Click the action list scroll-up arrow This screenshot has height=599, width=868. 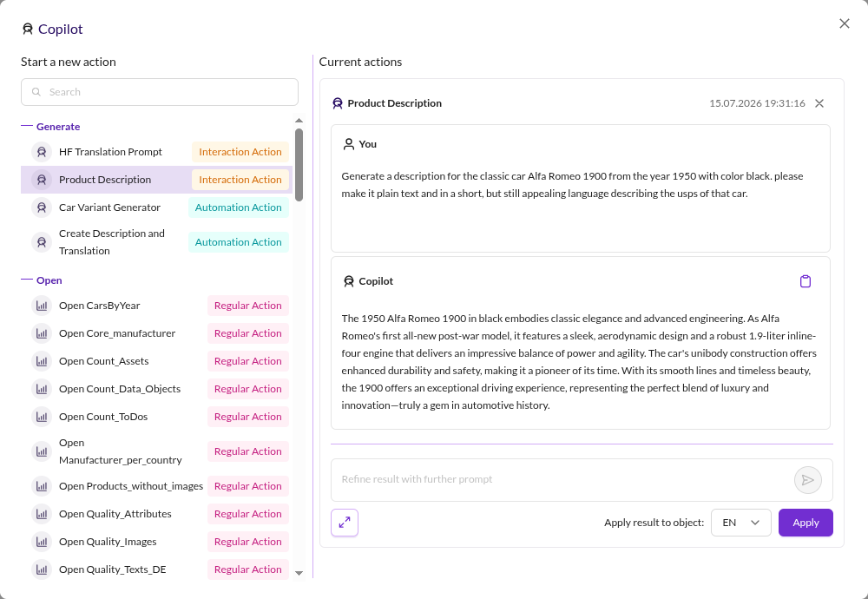[x=299, y=120]
